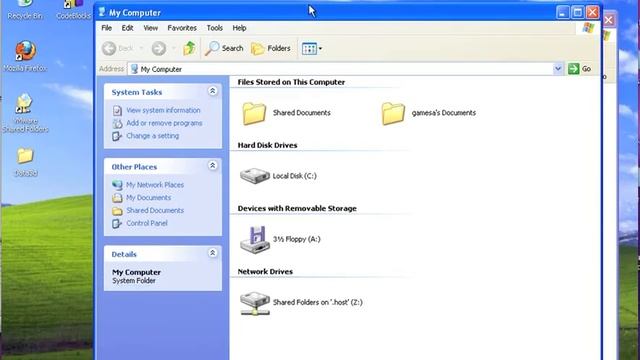640x360 pixels.
Task: Open the View menu
Action: click(151, 28)
